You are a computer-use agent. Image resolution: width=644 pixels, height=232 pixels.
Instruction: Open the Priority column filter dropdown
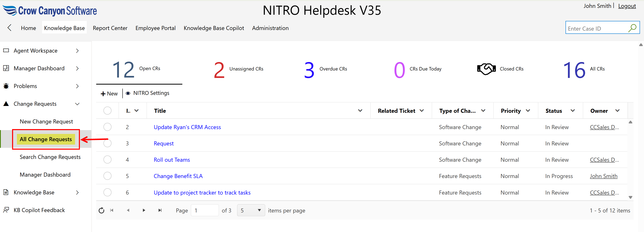[x=528, y=111]
